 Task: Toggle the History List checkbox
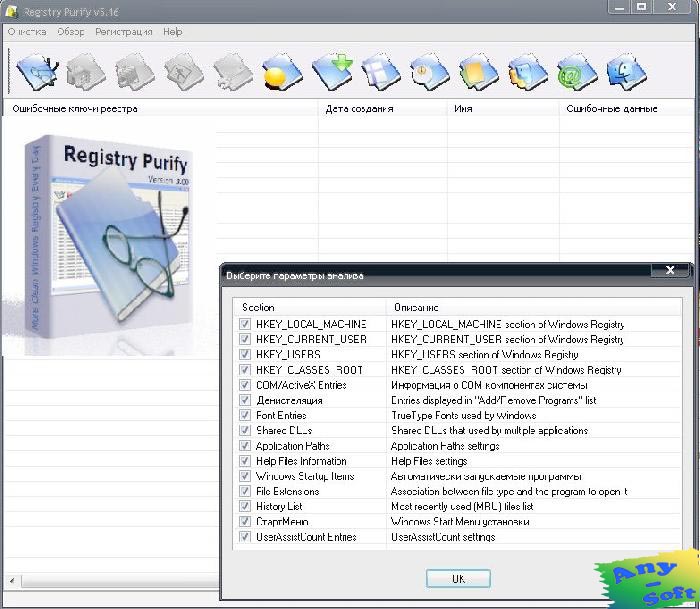tap(245, 506)
